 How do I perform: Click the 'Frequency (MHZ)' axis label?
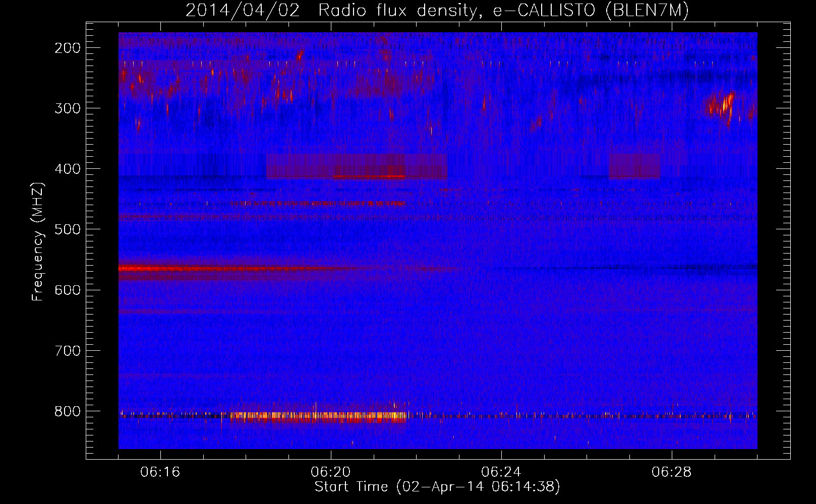pyautogui.click(x=38, y=241)
